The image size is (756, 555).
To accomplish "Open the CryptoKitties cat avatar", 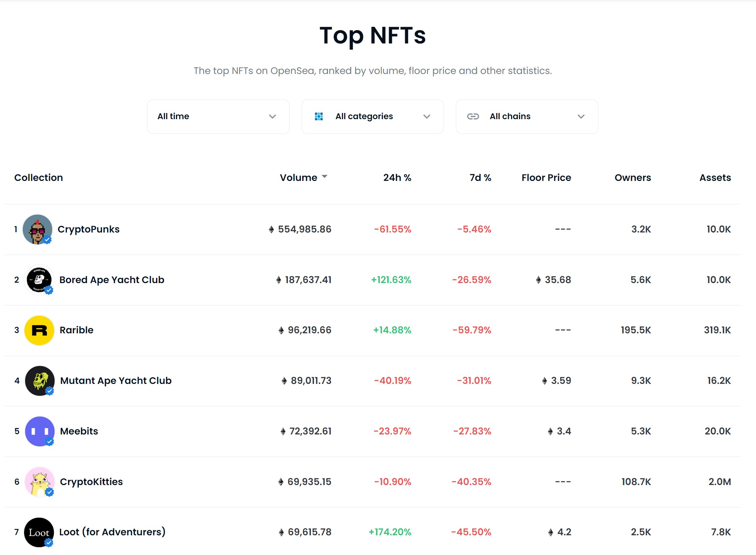I will pyautogui.click(x=40, y=482).
